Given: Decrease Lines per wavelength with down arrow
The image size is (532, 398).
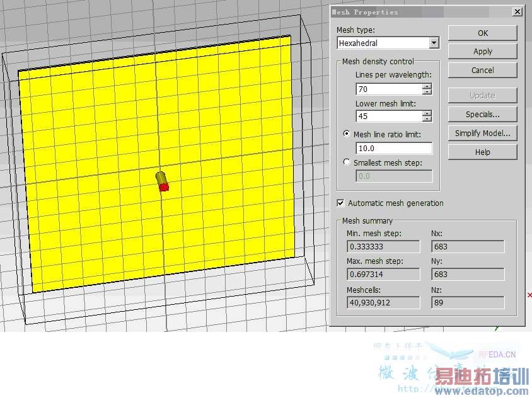Looking at the screenshot, I should pos(427,92).
